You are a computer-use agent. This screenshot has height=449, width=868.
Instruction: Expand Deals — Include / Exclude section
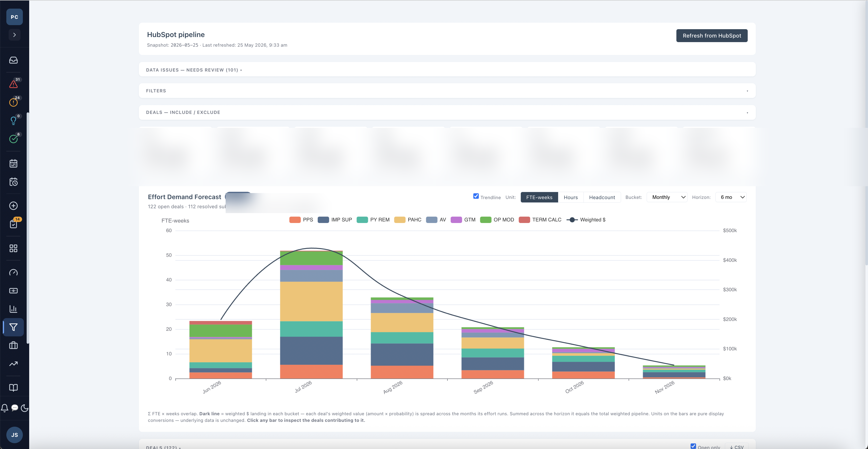pyautogui.click(x=447, y=112)
